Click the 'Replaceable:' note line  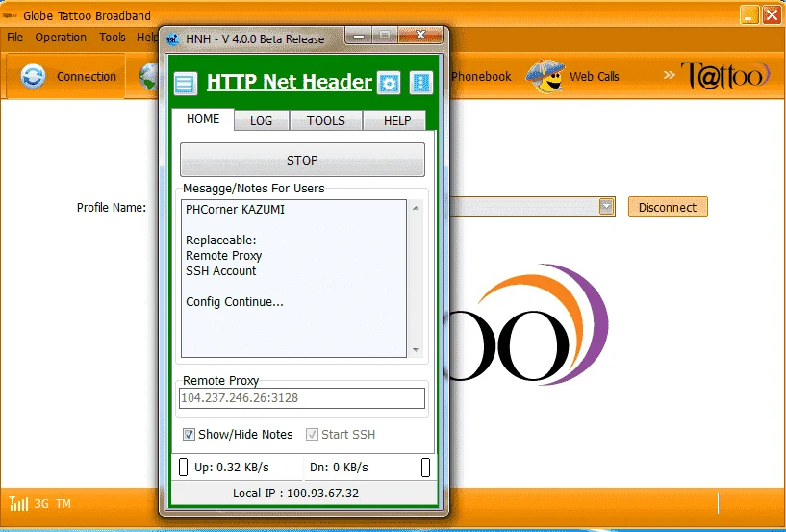point(220,241)
